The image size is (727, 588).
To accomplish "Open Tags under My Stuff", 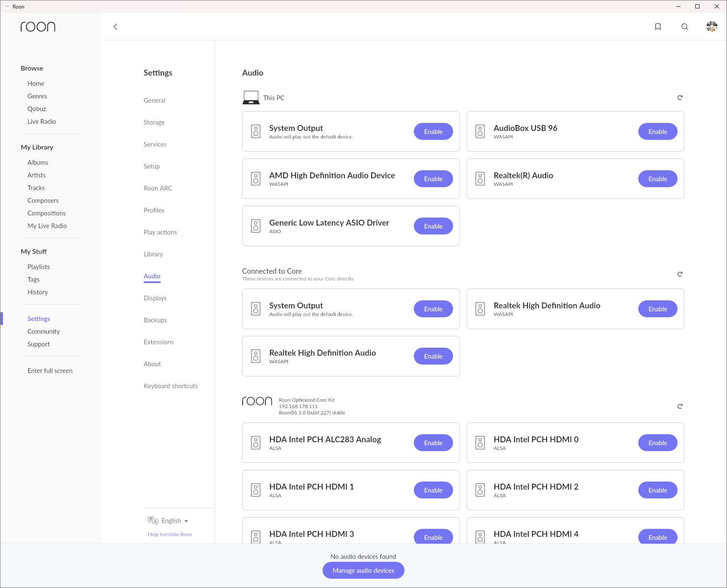I will pos(34,279).
